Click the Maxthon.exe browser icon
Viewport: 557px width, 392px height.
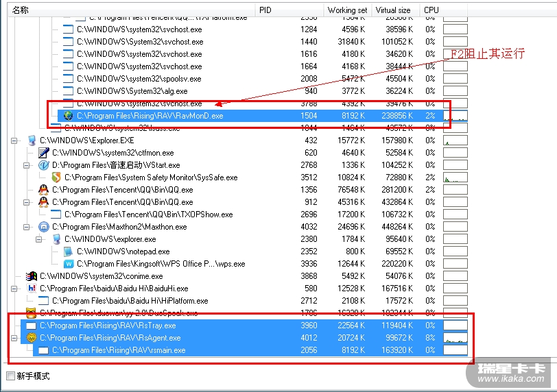[43, 227]
